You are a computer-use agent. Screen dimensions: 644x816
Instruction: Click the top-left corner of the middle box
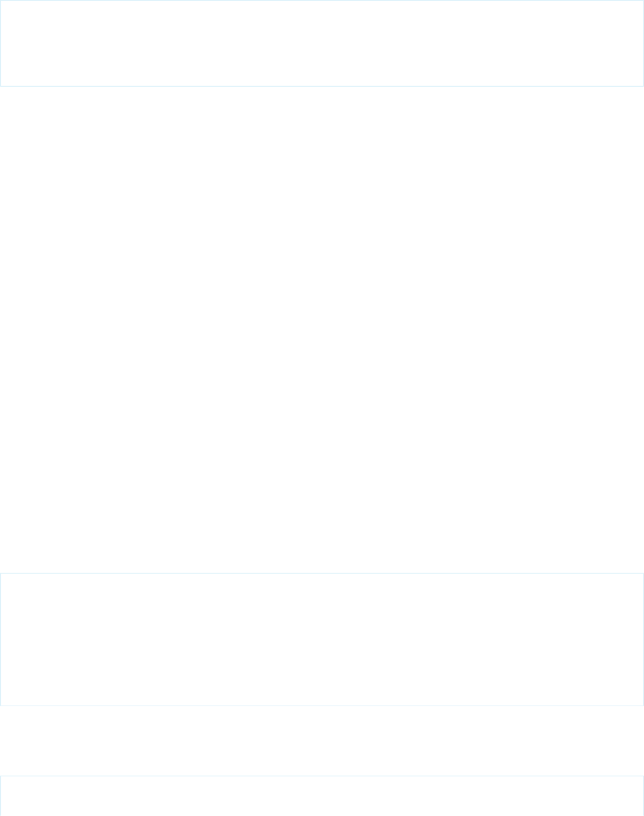[1, 573]
